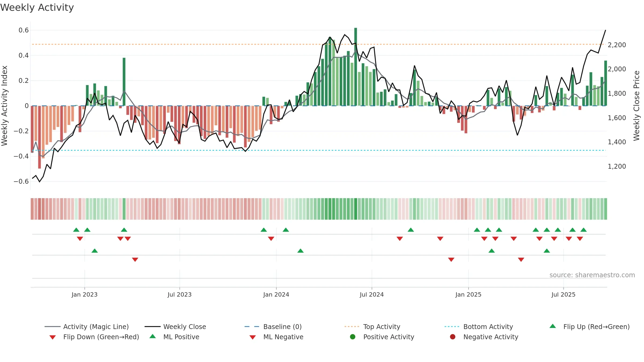Click the Jan 2025 x-axis label
Viewport: 644px width, 362px height.
click(x=468, y=294)
